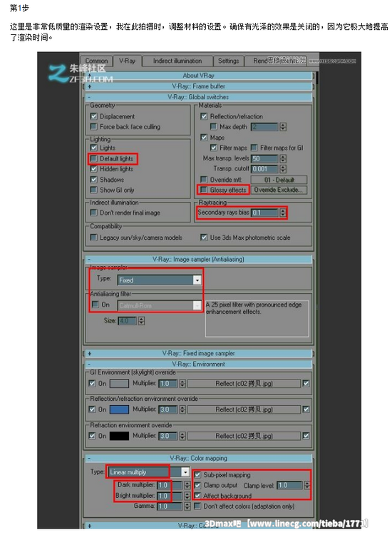Enable Show GI only
The width and height of the screenshot is (392, 535).
click(94, 190)
